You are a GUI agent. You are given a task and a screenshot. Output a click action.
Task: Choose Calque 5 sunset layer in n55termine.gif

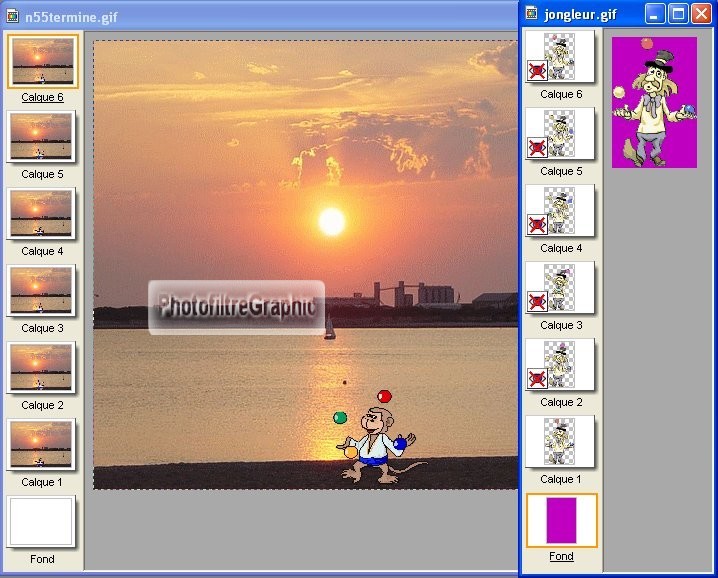(x=42, y=137)
